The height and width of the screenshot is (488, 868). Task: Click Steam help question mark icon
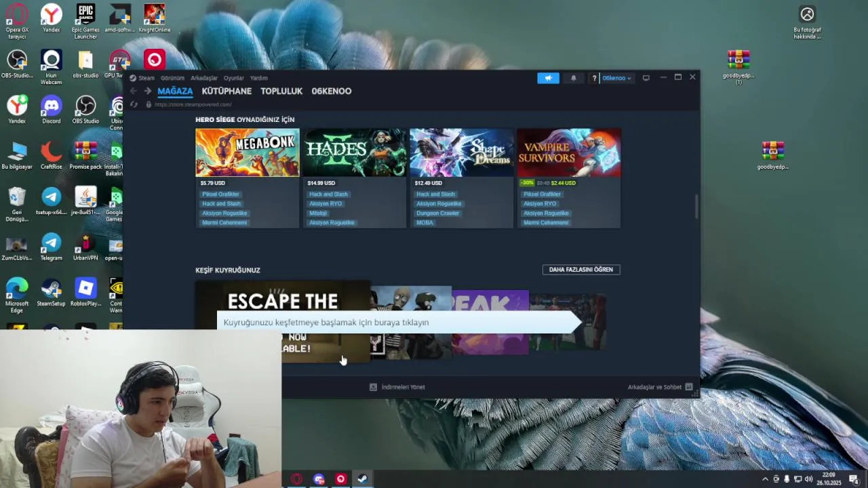tap(594, 78)
